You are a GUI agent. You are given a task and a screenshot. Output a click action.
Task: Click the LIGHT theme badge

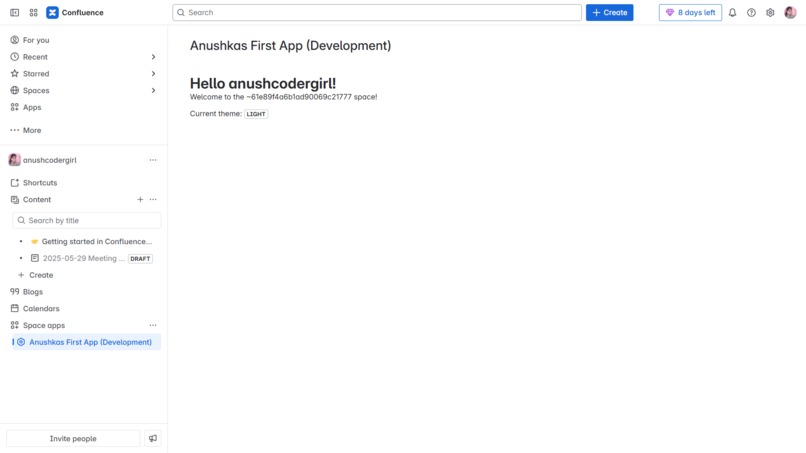click(256, 114)
